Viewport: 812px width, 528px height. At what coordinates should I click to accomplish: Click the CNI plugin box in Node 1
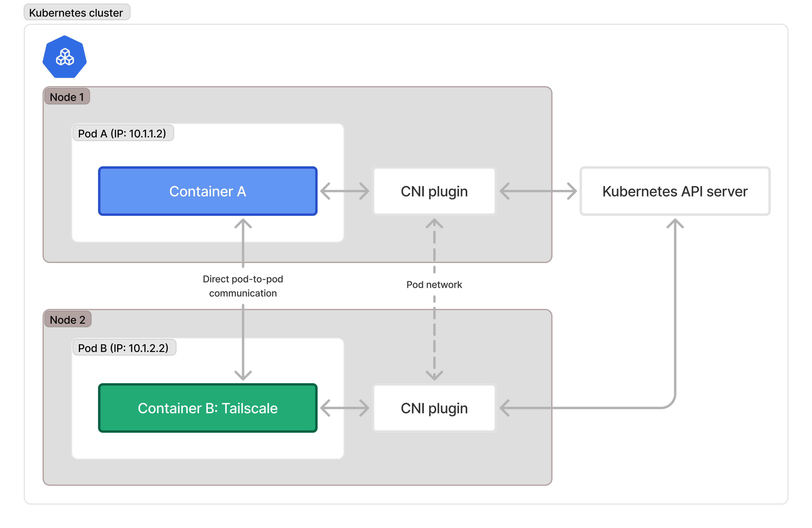[434, 191]
